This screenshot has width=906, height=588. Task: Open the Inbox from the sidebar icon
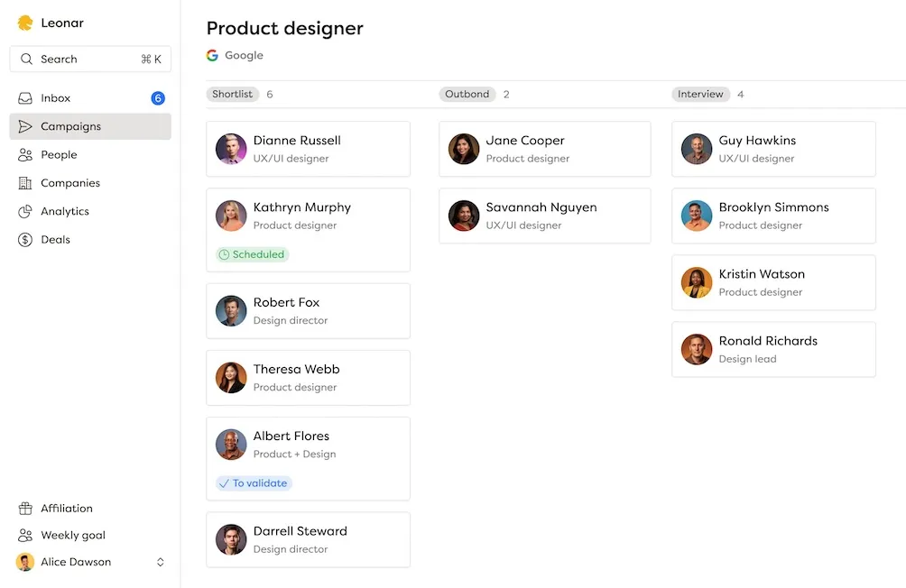pos(25,97)
